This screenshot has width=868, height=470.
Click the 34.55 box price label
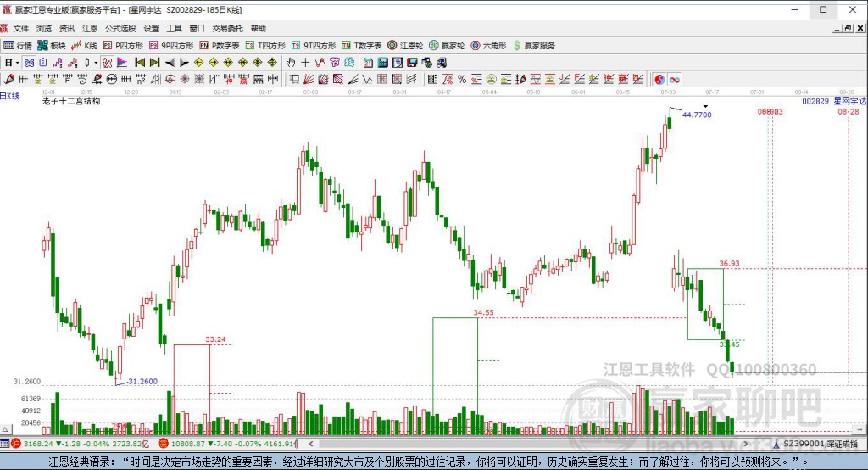[483, 312]
